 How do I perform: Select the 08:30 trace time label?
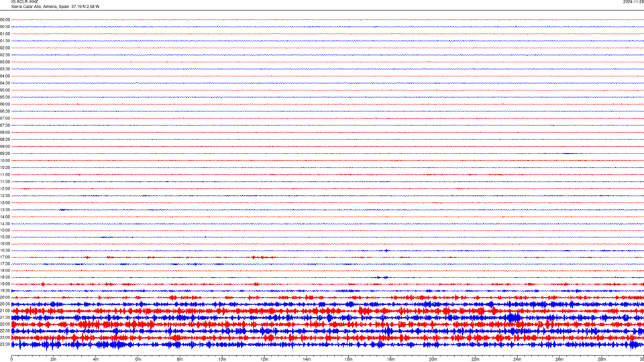coord(5,139)
